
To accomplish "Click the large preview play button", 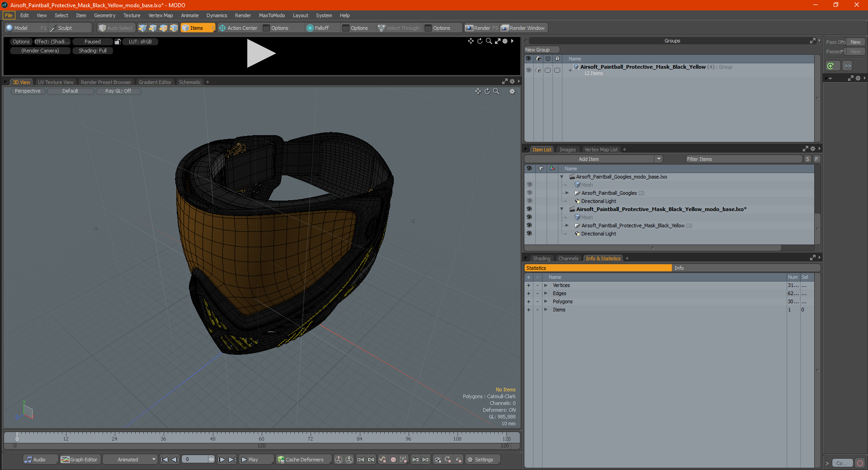I will (261, 53).
